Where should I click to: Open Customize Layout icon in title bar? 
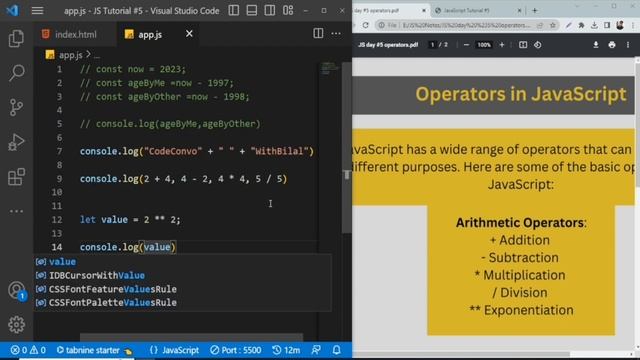click(288, 10)
